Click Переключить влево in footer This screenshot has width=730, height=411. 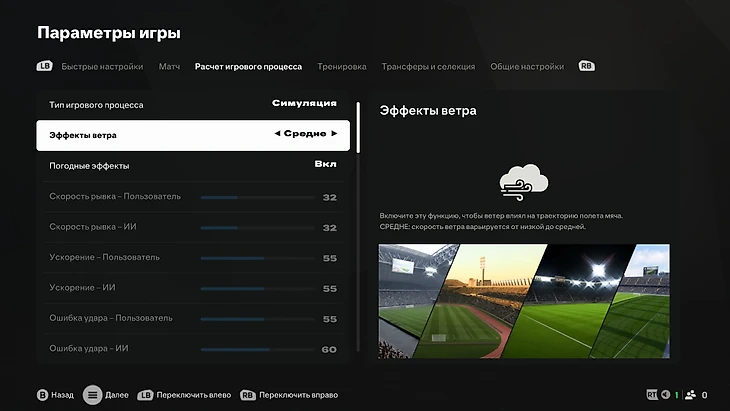point(194,395)
